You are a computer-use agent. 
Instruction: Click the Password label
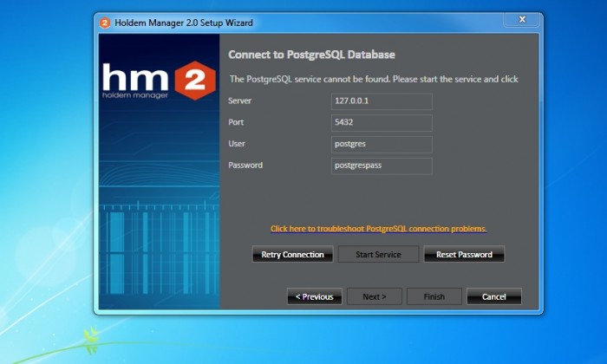point(245,166)
